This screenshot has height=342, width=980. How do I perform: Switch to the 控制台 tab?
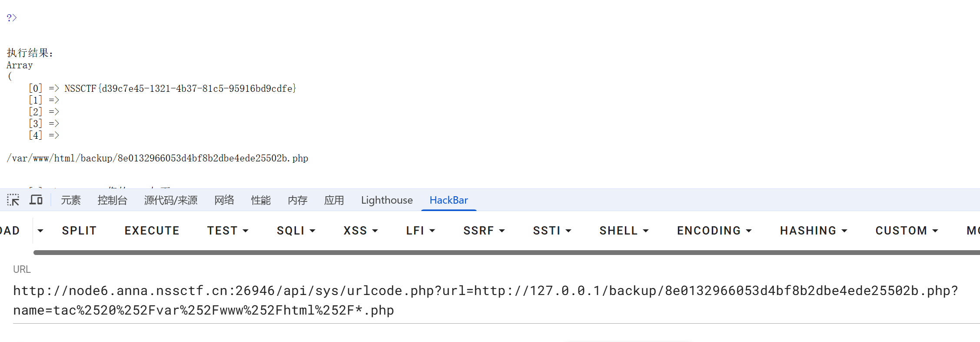click(x=113, y=200)
